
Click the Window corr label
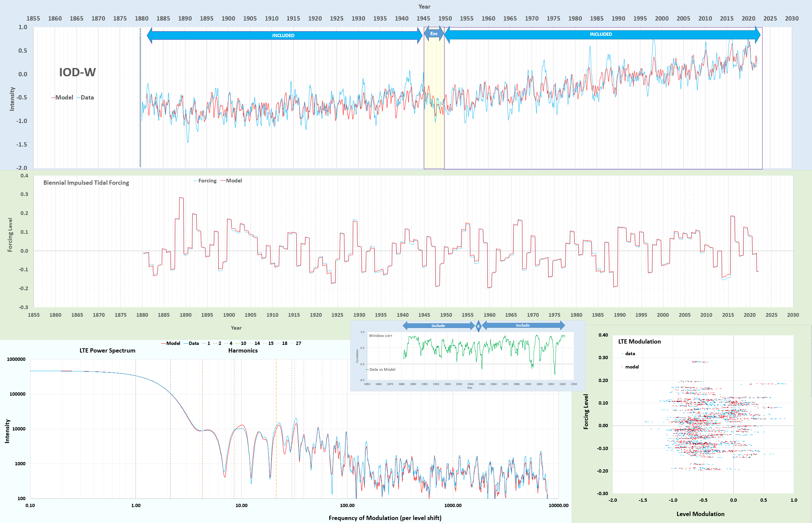pos(380,336)
